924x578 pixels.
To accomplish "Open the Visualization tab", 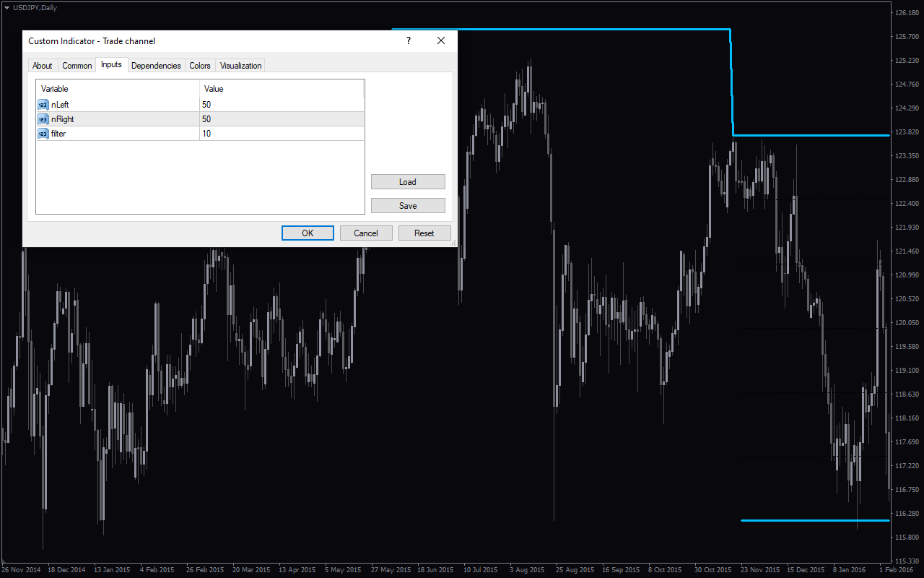I will tap(240, 66).
